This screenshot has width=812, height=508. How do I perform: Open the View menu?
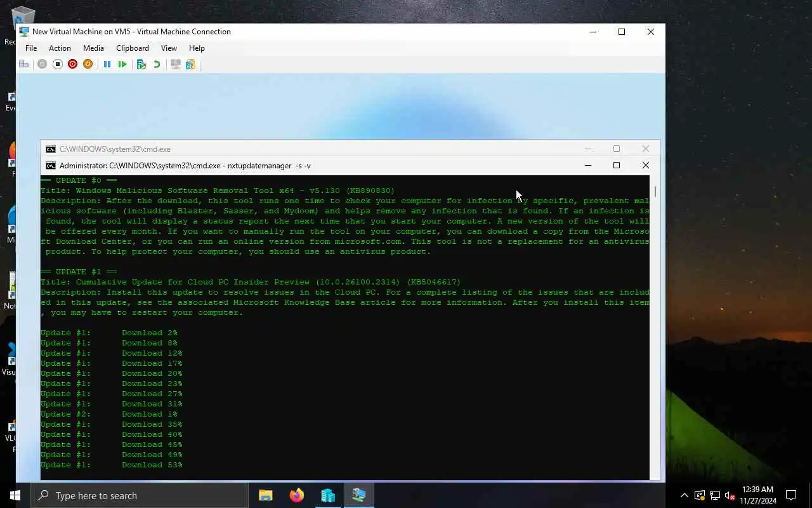click(x=169, y=48)
